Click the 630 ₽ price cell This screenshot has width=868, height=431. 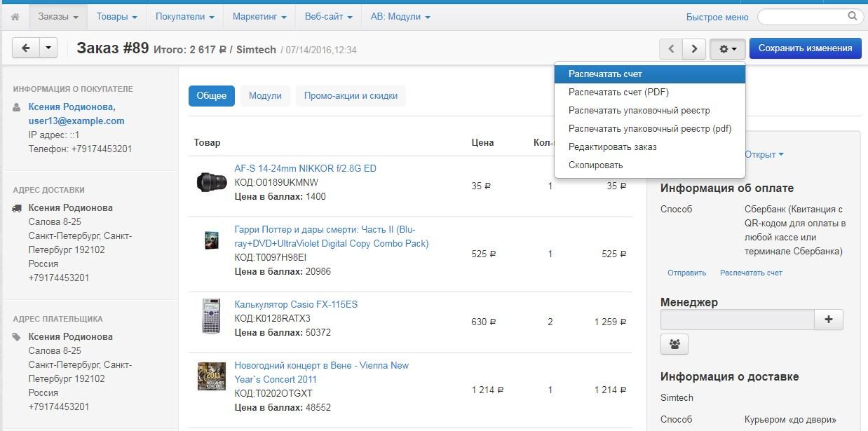tap(484, 322)
